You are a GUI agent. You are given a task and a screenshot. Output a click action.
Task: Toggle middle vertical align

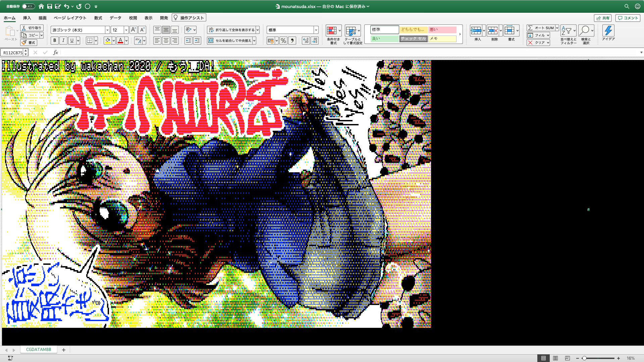[166, 30]
